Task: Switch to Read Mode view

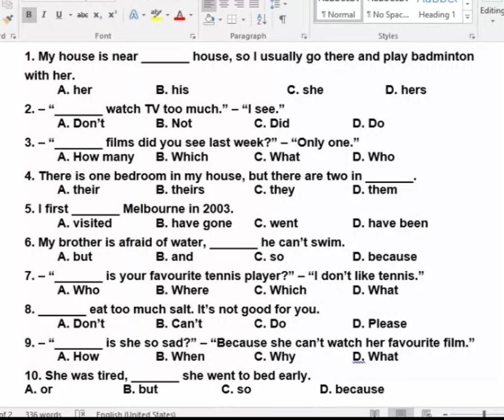Action: pos(375,413)
